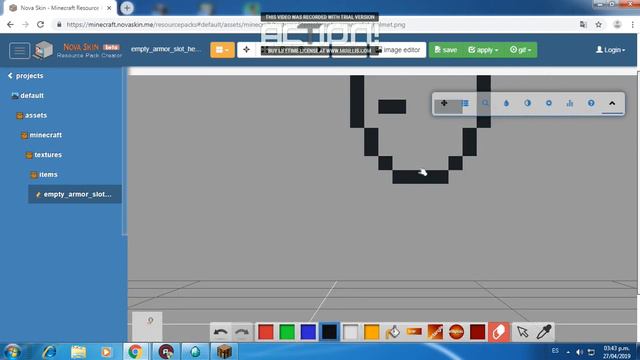
Task: Expand the assets folder in tree
Action: 32,116
